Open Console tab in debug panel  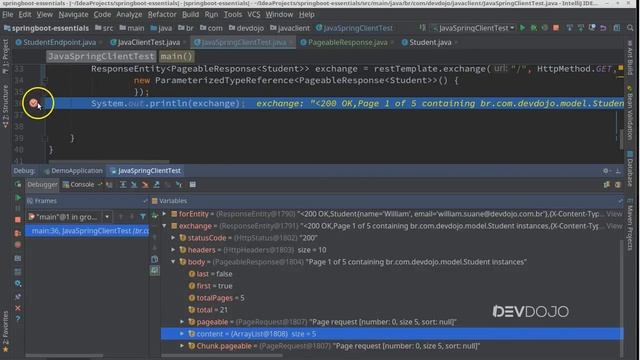point(79,184)
